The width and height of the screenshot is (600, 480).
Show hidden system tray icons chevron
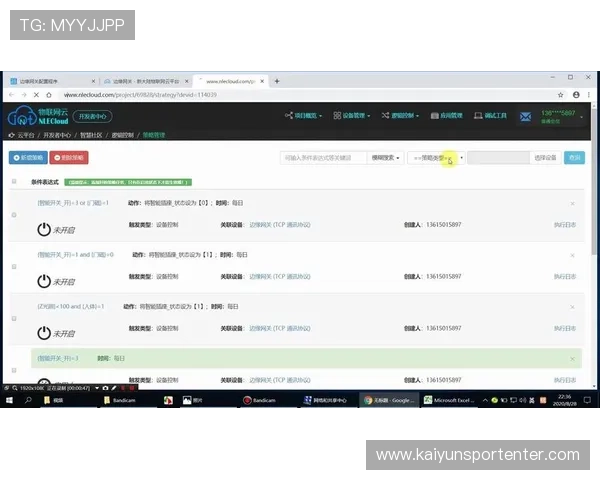tap(485, 400)
